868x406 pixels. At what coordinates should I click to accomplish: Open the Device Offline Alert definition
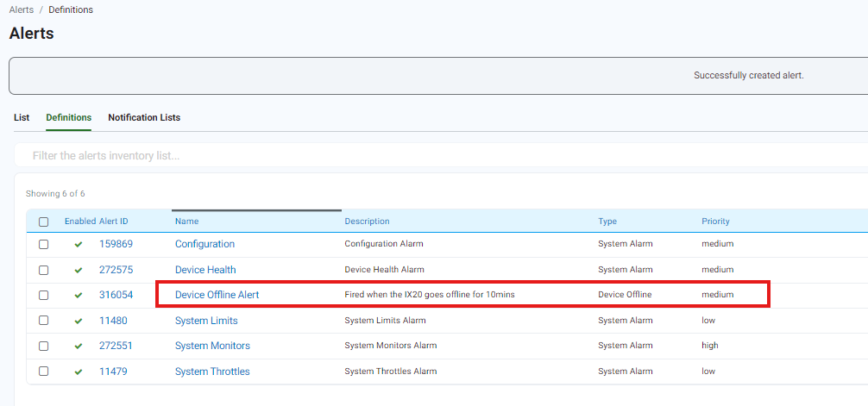217,295
